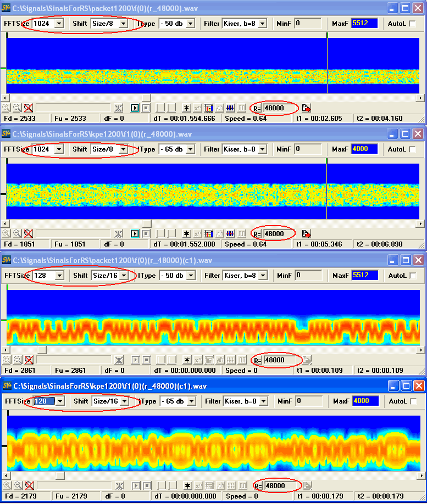This screenshot has height=504, width=427.
Task: Expand IType -65 db dropdown in bottom window
Action: tap(190, 401)
